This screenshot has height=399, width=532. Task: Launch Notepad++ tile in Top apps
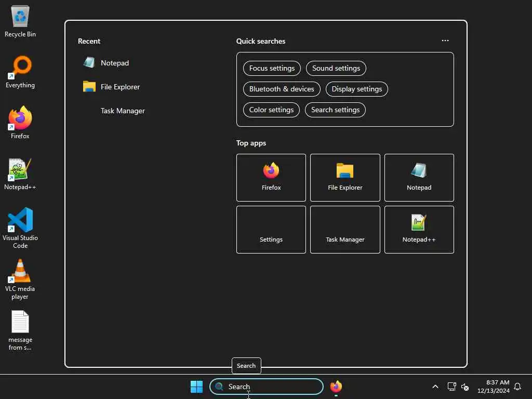[419, 230]
